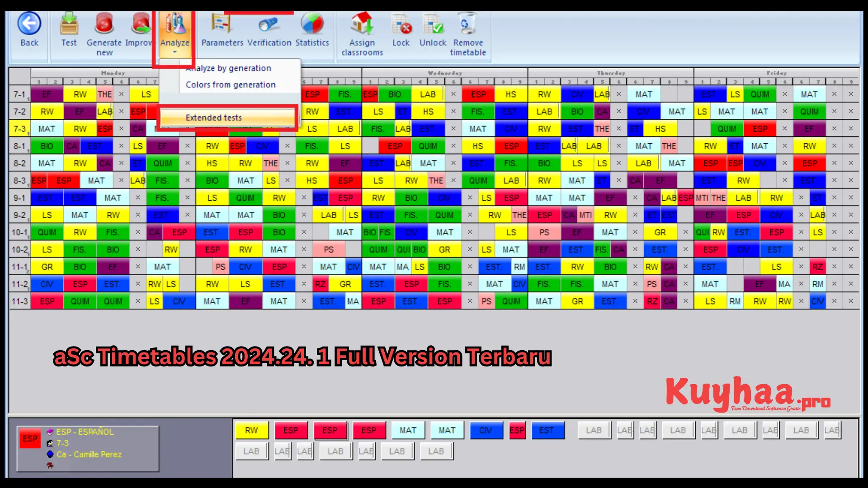
Task: Select class row header 9-1
Action: [x=19, y=197]
